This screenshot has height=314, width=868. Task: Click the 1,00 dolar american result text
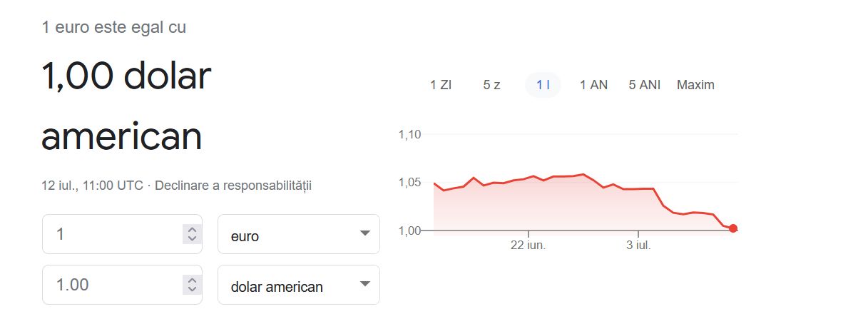[x=126, y=106]
